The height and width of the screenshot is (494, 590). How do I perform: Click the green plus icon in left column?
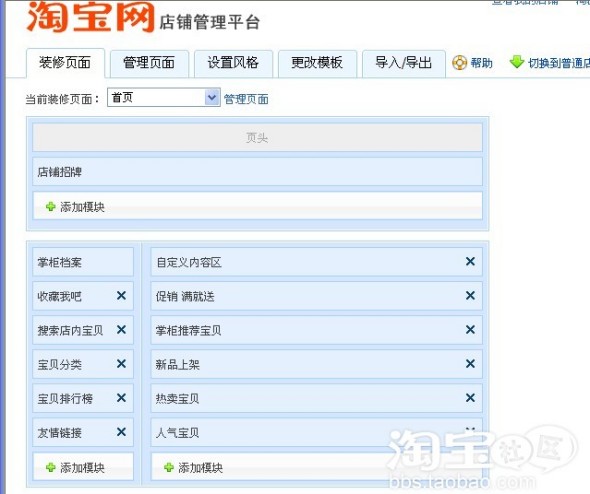(50, 467)
